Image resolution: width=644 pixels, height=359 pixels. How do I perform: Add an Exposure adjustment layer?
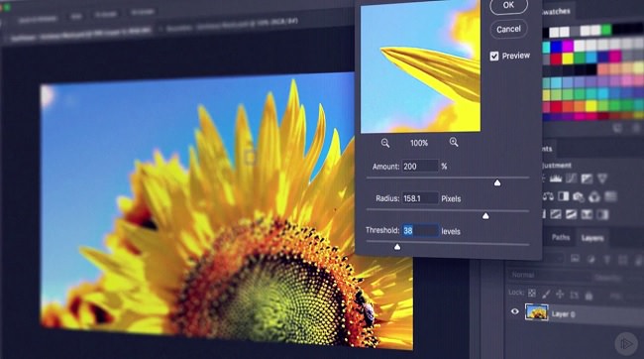587,179
